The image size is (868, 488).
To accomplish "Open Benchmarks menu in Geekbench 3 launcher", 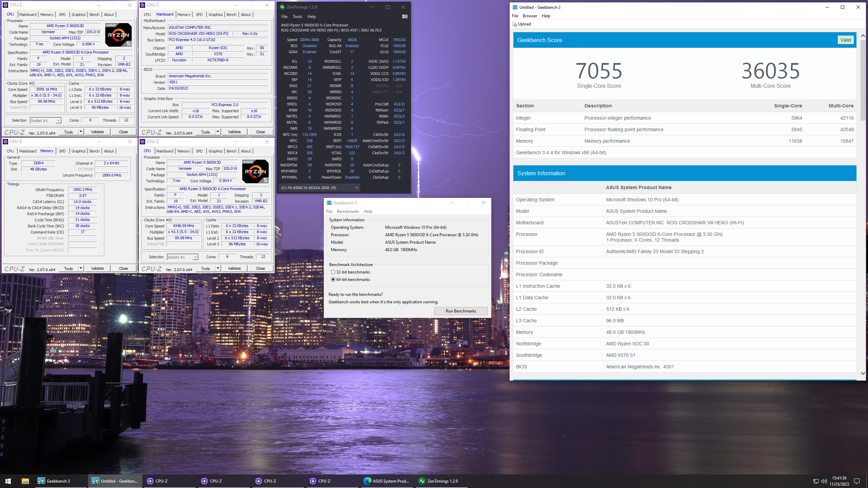I will 348,211.
